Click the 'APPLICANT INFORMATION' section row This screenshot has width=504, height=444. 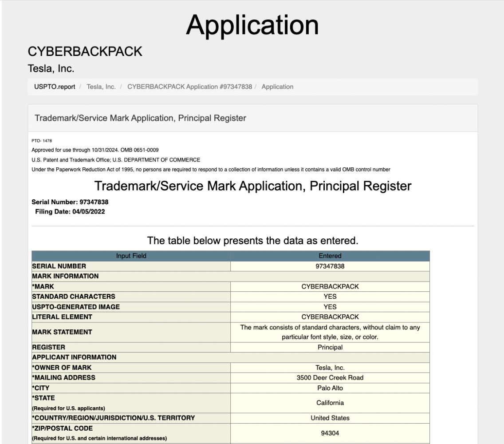coord(231,357)
